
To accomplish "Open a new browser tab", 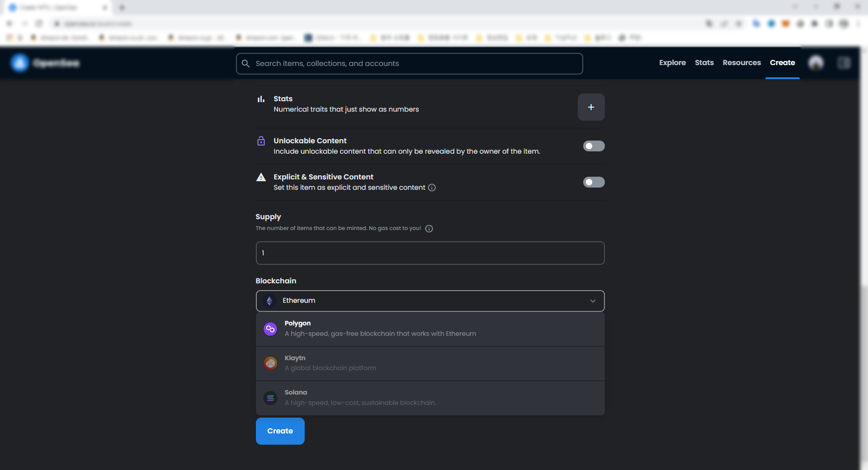I will pos(122,8).
